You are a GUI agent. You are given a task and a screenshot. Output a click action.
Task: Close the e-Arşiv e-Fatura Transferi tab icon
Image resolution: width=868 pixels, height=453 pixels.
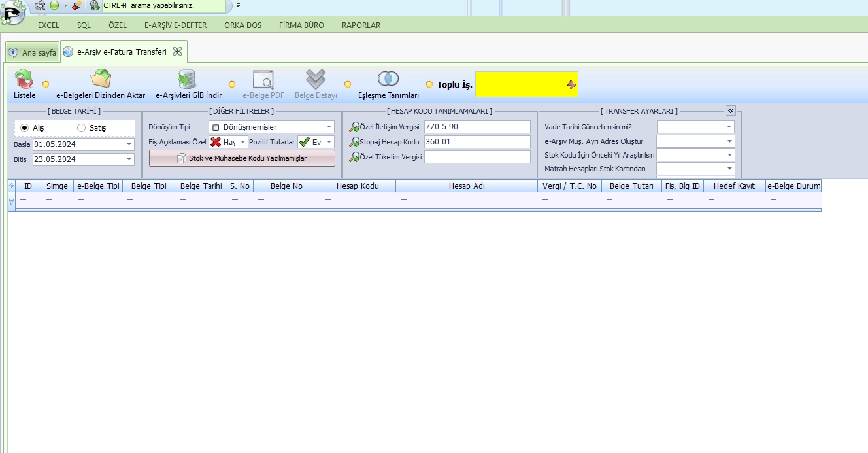tap(177, 52)
